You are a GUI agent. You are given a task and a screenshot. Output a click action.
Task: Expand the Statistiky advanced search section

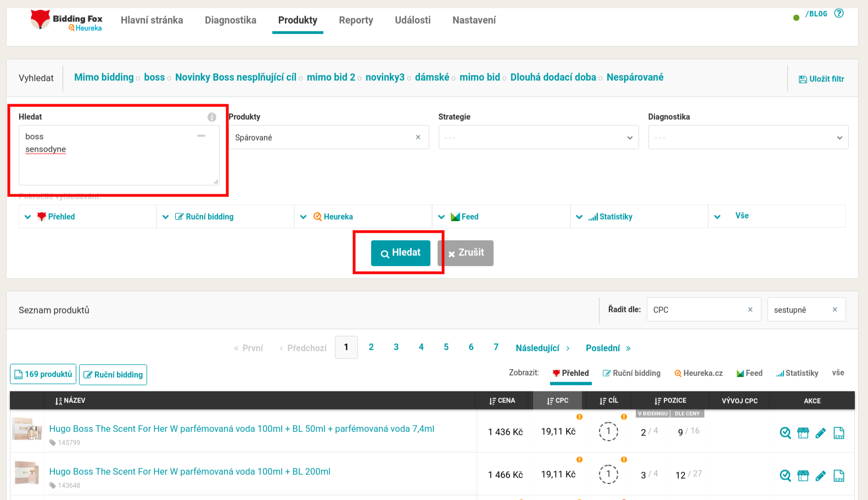pyautogui.click(x=639, y=216)
